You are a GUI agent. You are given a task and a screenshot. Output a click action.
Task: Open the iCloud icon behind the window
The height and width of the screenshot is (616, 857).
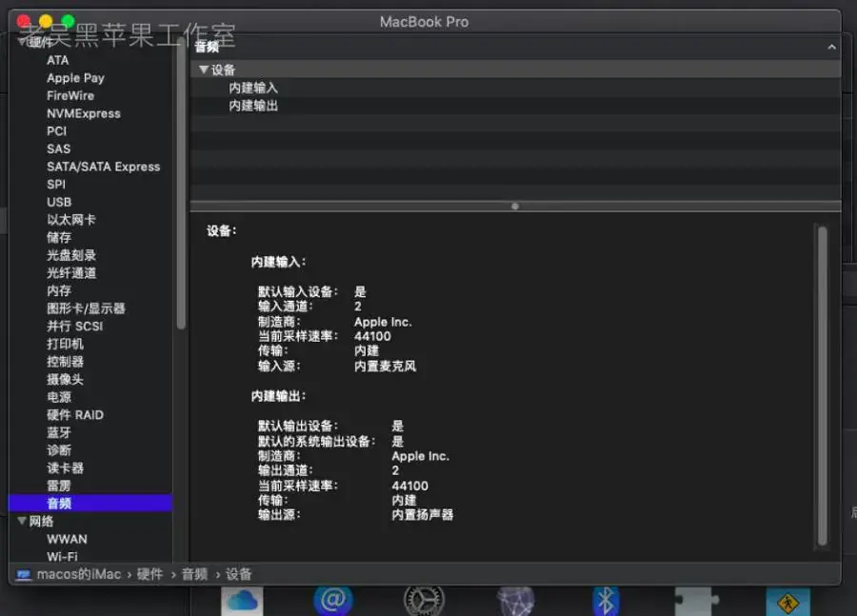click(242, 601)
